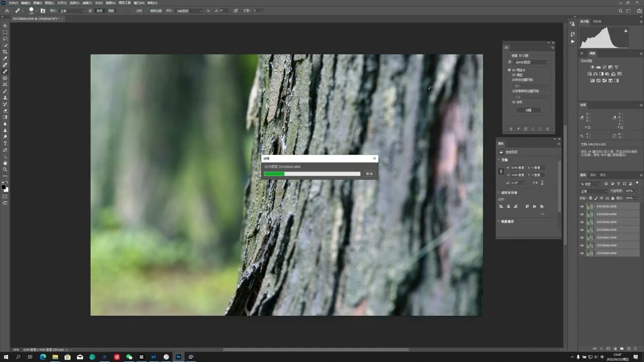This screenshot has width=644, height=362.
Task: Open Photoshop from the Windows taskbar
Action: [x=178, y=357]
